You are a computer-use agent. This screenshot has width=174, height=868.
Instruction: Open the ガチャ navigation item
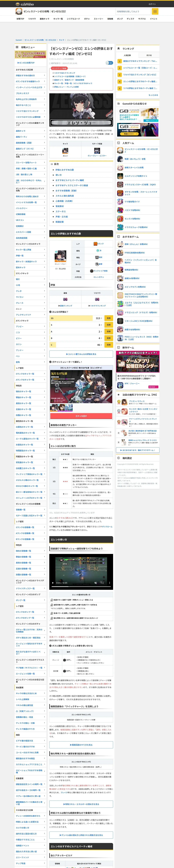87,19
